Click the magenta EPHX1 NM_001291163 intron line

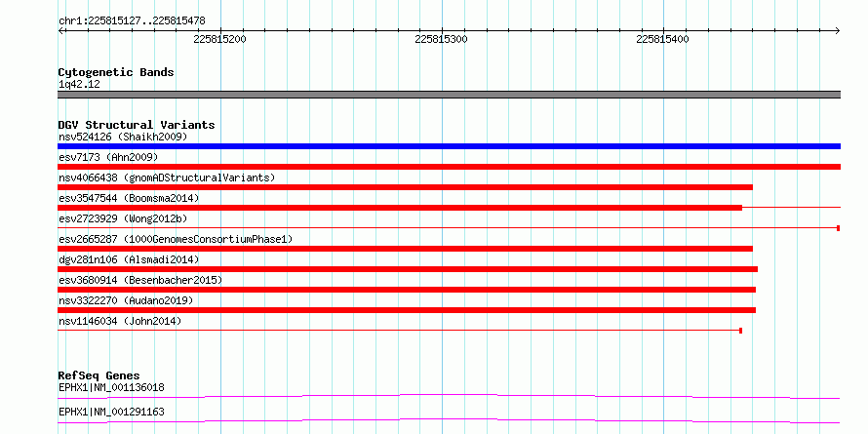[449, 420]
